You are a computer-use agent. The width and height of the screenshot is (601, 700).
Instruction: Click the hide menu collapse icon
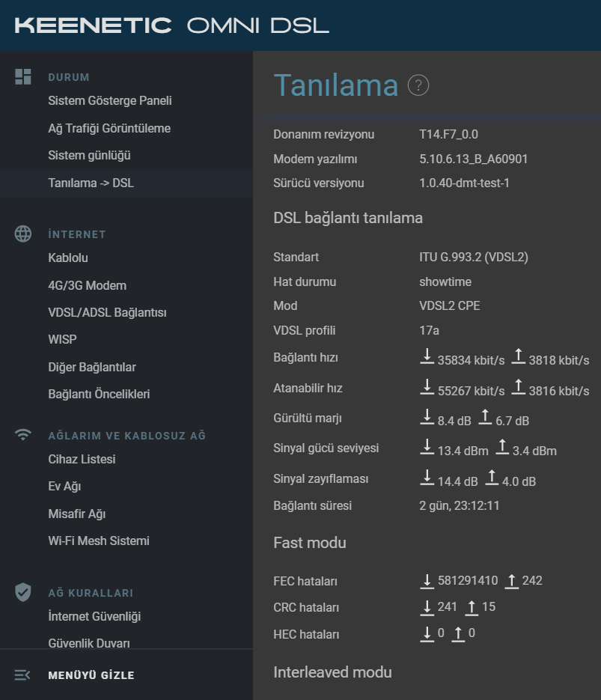point(22,675)
